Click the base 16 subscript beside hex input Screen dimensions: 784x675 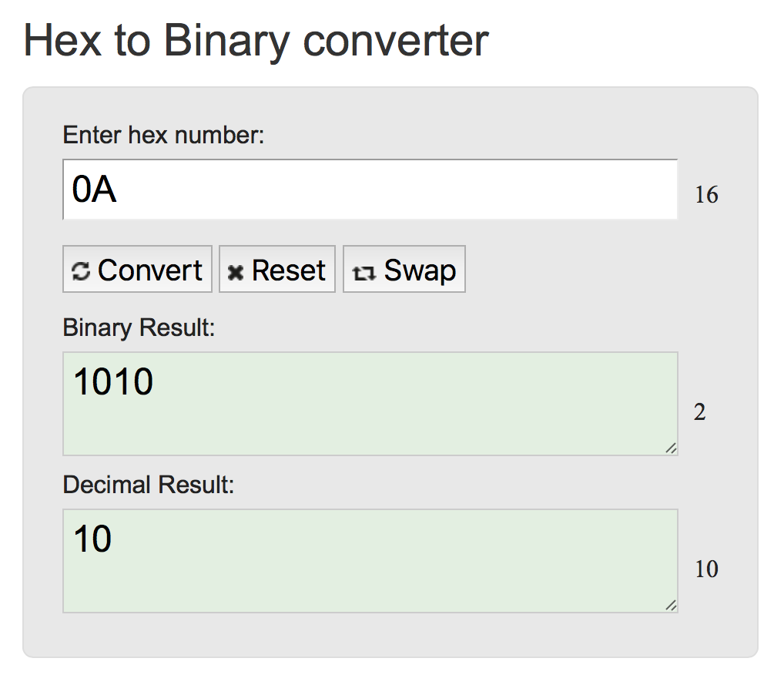[x=706, y=195]
